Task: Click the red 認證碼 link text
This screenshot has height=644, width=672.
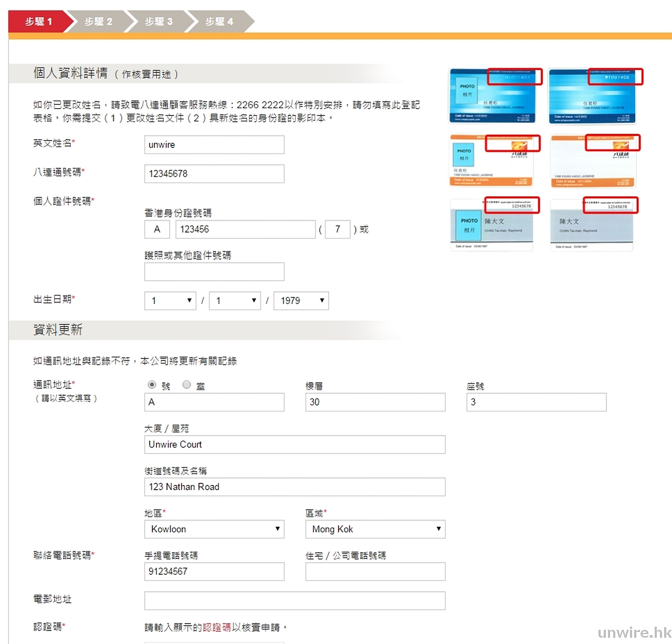Action: point(216,628)
